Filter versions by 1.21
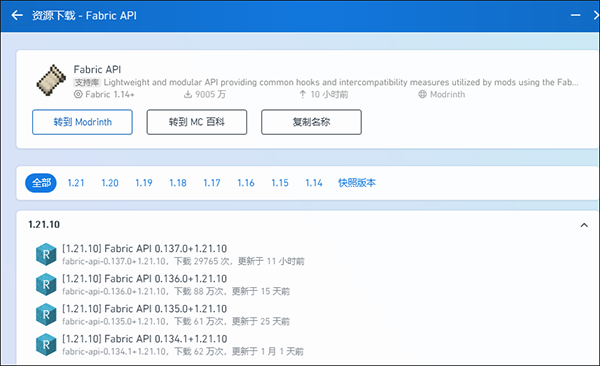600x366 pixels. (76, 183)
